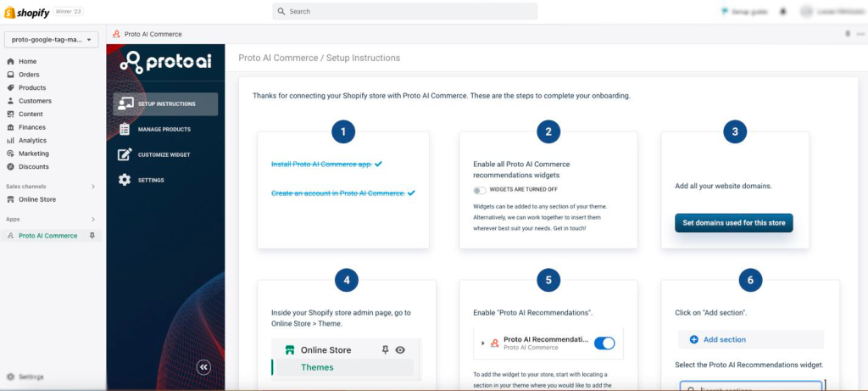The height and width of the screenshot is (391, 868).
Task: Click the Home house icon in Shopify sidebar
Action: point(10,61)
